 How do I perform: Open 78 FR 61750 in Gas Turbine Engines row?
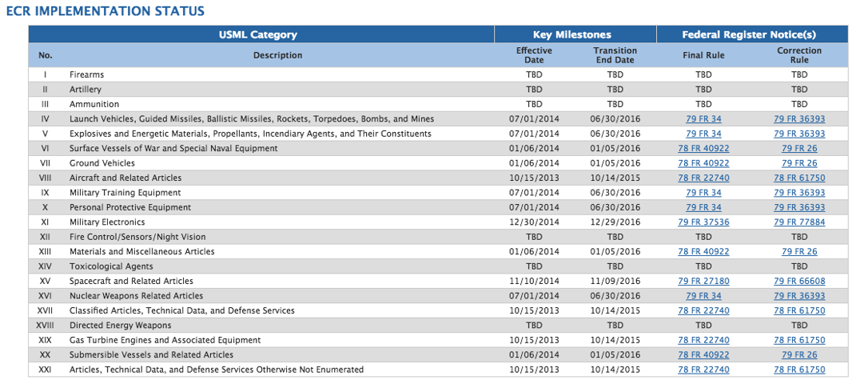pos(799,340)
